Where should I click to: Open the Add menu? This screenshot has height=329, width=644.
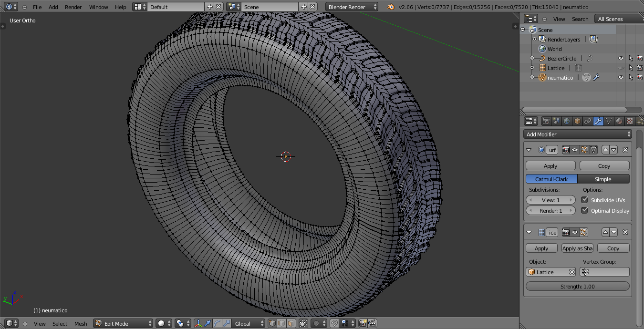click(53, 7)
